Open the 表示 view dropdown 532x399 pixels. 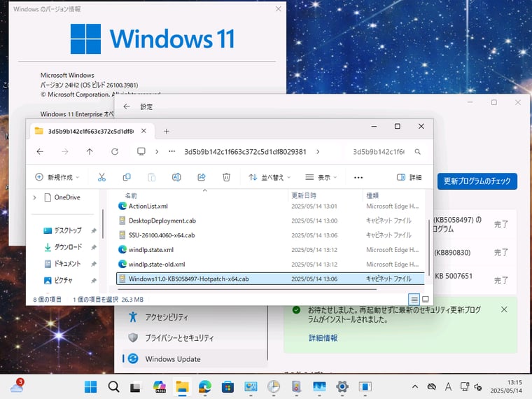coord(321,177)
